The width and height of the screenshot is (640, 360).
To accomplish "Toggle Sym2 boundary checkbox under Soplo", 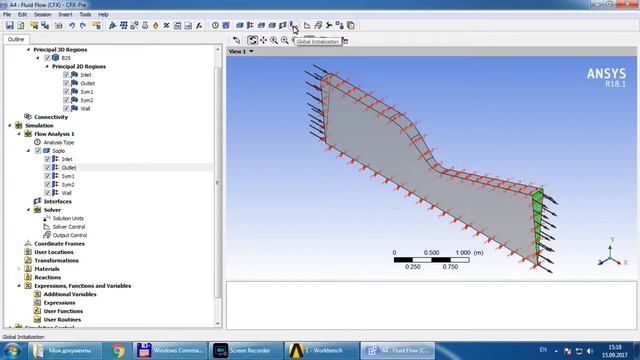I will [x=47, y=184].
